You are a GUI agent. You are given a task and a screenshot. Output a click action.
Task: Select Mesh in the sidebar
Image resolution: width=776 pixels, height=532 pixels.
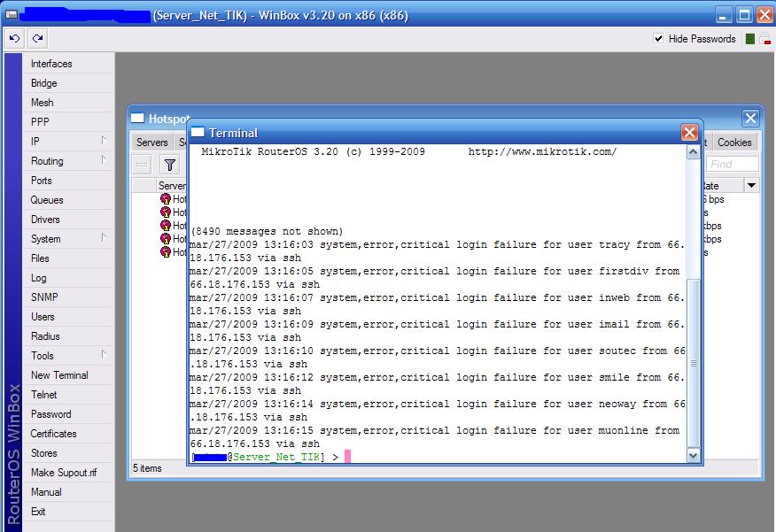[42, 103]
